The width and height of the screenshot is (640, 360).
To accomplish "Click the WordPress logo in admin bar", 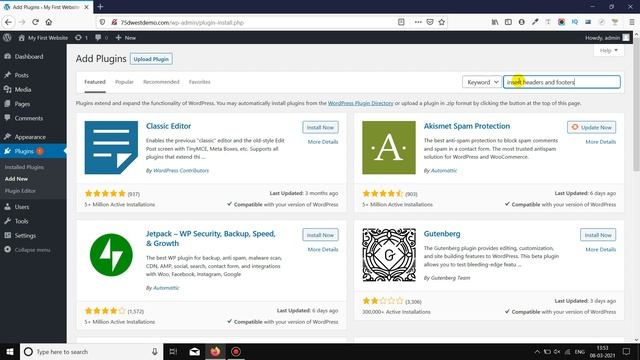I will pos(7,38).
